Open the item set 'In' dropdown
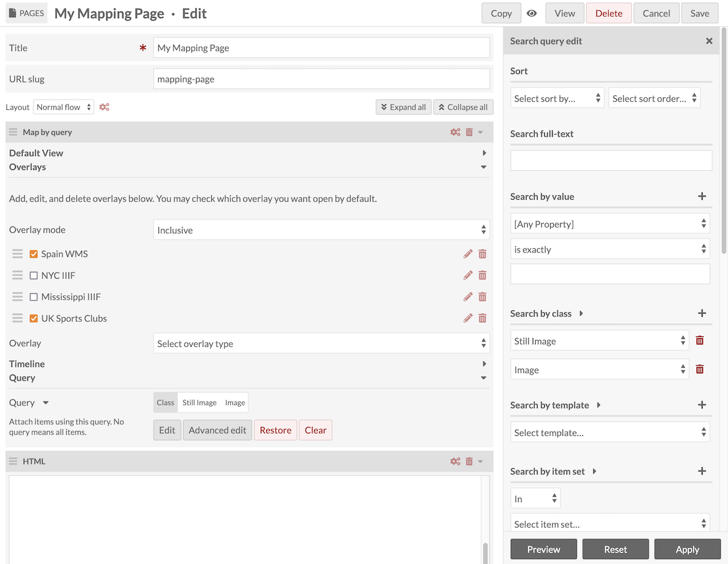 click(536, 498)
